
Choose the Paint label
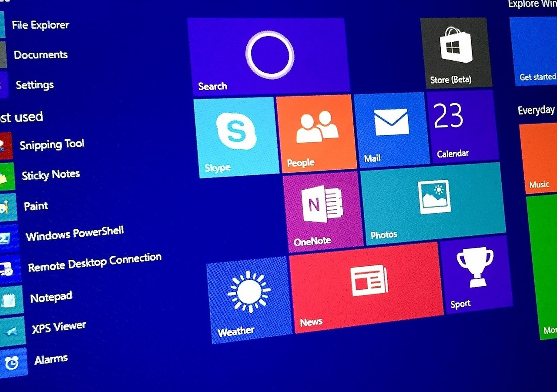36,206
